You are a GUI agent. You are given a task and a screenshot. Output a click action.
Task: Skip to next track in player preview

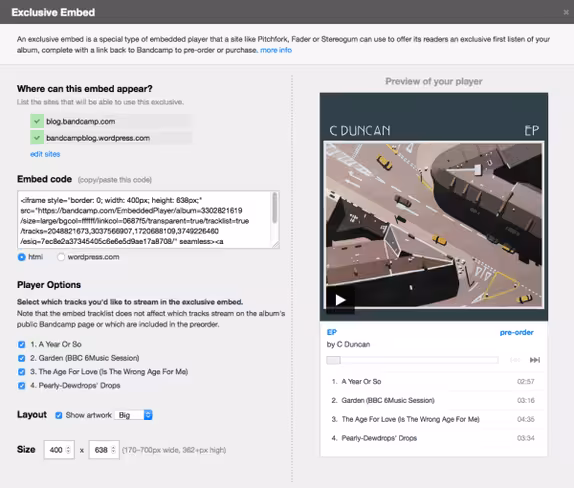click(x=534, y=360)
